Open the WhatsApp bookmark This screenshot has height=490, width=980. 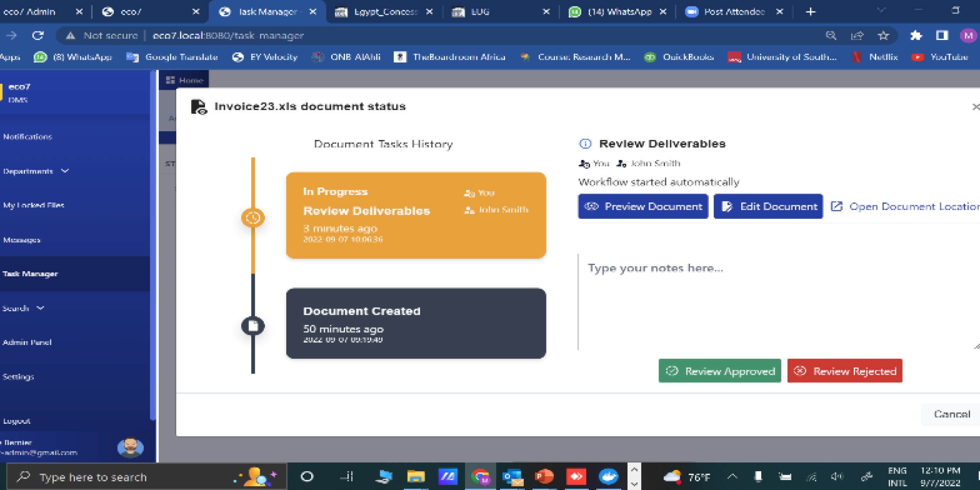pos(73,57)
